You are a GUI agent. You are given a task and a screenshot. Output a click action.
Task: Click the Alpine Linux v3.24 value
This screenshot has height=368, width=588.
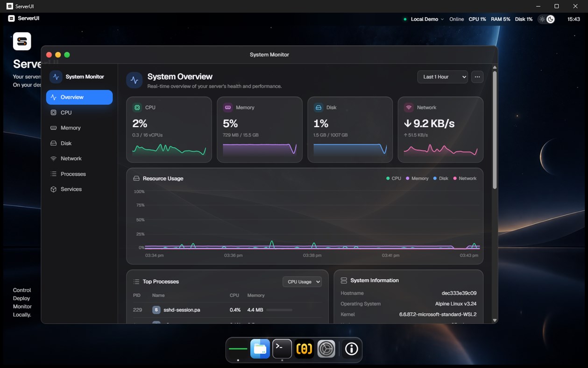tap(456, 304)
